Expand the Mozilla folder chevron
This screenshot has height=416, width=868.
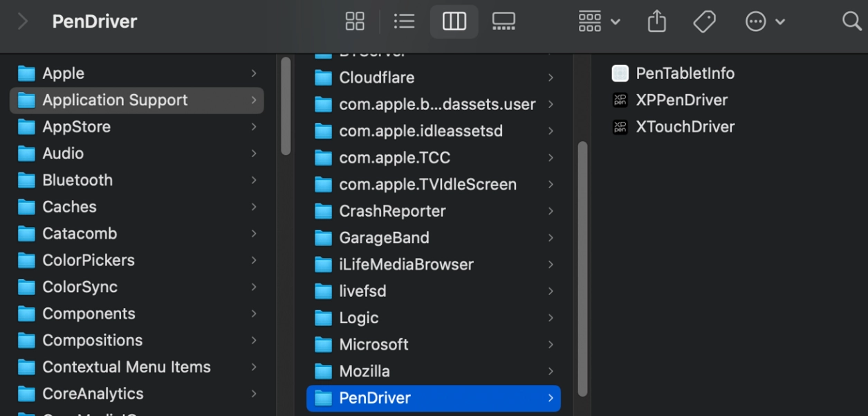pos(551,372)
